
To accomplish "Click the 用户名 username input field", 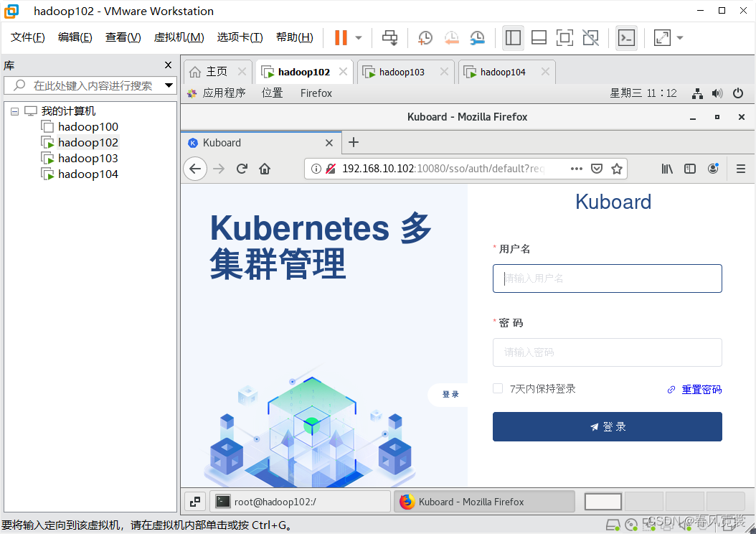I will tap(607, 278).
